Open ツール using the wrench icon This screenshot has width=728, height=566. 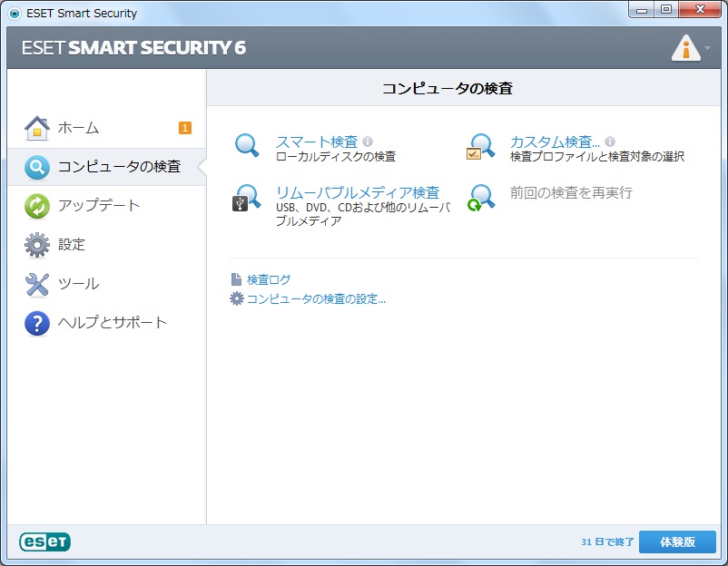(x=36, y=284)
